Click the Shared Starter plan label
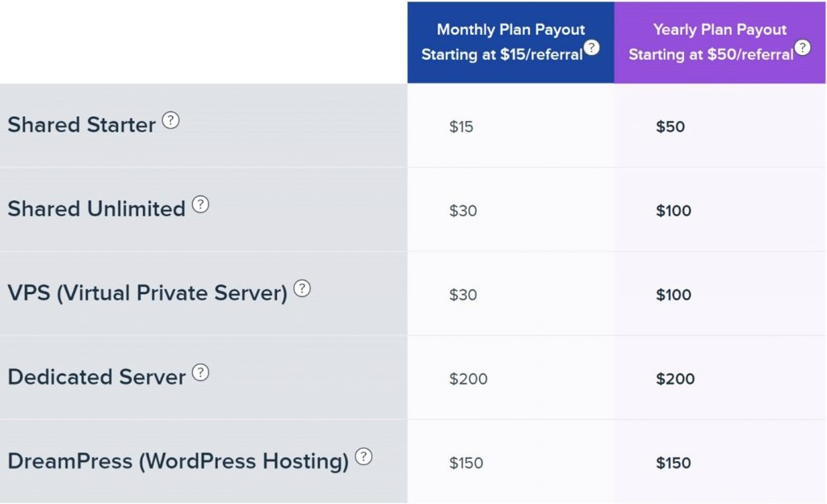The height and width of the screenshot is (504, 827). [82, 125]
